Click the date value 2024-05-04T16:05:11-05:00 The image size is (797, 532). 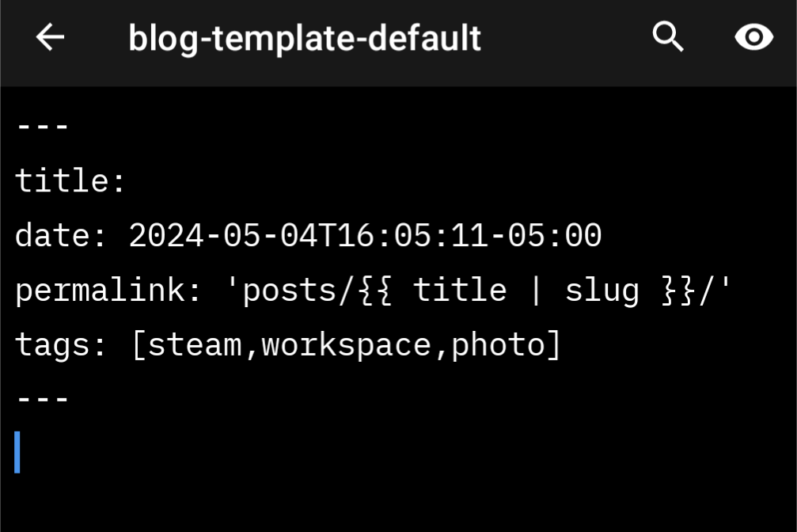[x=365, y=235]
